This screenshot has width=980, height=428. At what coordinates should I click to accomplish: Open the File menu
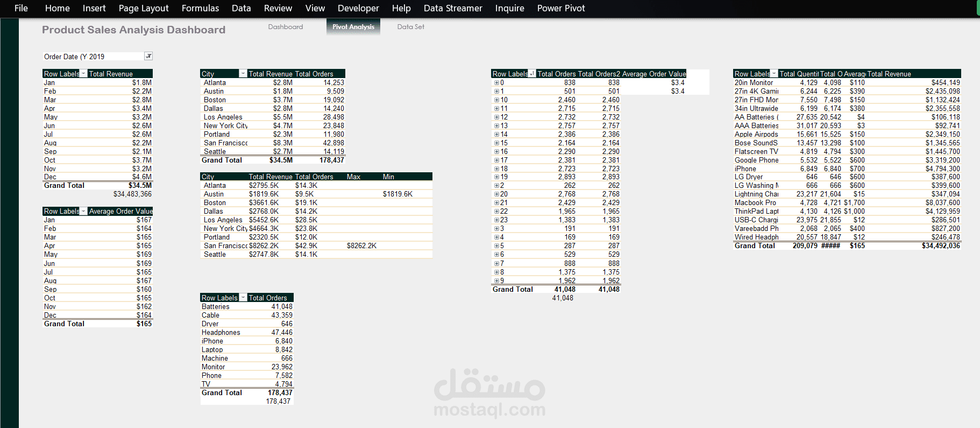tap(21, 8)
